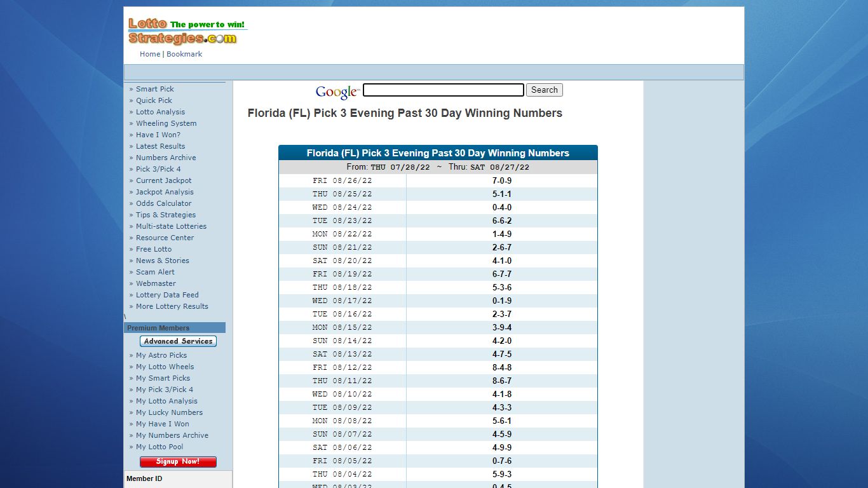View Current Jackpot
The image size is (868, 488).
tap(163, 180)
